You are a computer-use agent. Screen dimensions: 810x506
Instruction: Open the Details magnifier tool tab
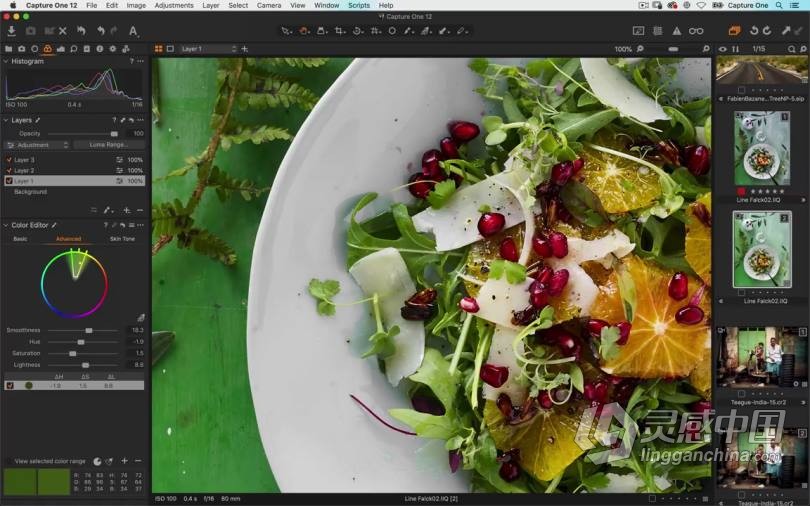(74, 49)
